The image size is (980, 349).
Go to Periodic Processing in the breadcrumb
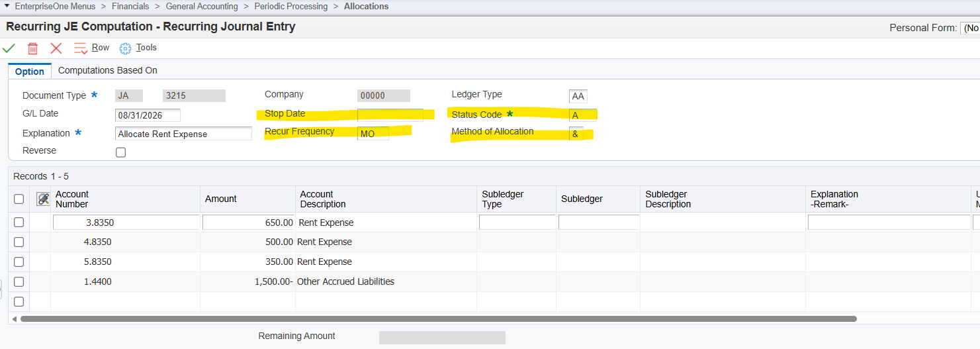(x=291, y=6)
